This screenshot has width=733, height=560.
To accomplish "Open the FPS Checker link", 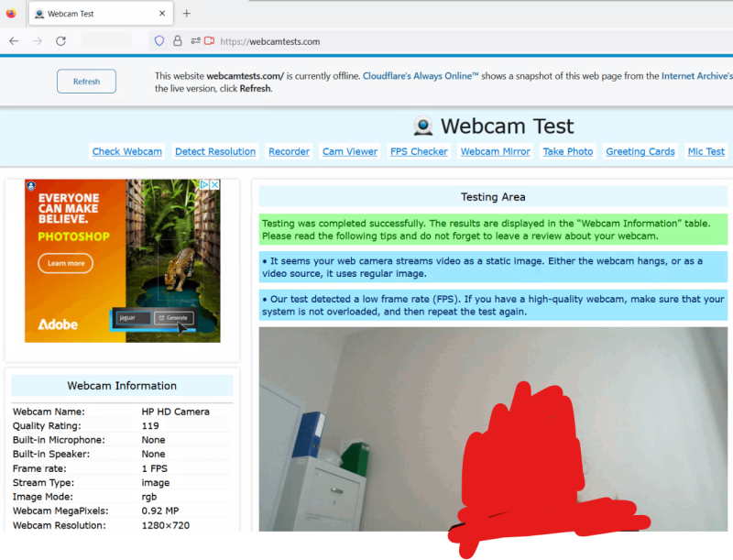I will pyautogui.click(x=420, y=151).
